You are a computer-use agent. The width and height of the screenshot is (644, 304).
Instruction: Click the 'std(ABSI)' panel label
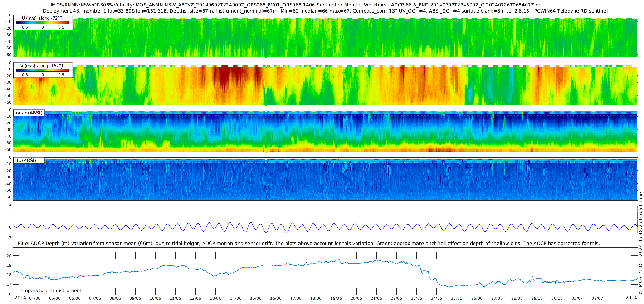pos(25,161)
